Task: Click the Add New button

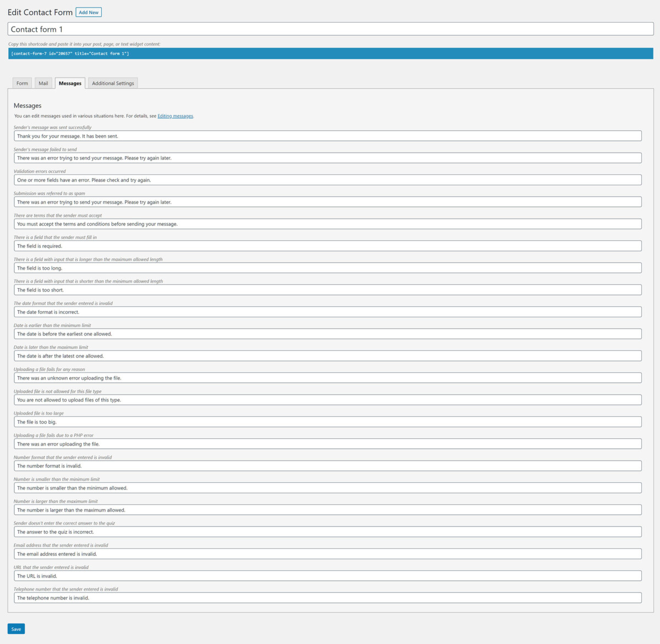Action: [x=88, y=12]
